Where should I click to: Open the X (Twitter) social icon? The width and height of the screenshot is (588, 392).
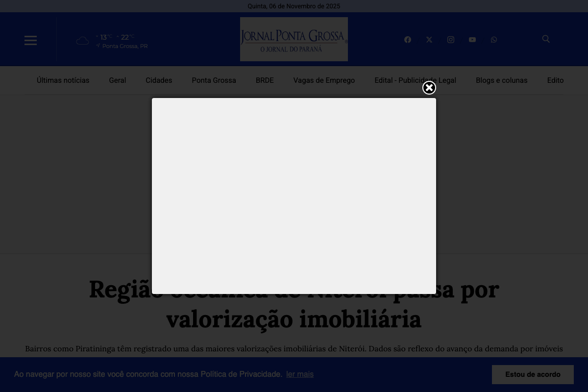tap(429, 39)
